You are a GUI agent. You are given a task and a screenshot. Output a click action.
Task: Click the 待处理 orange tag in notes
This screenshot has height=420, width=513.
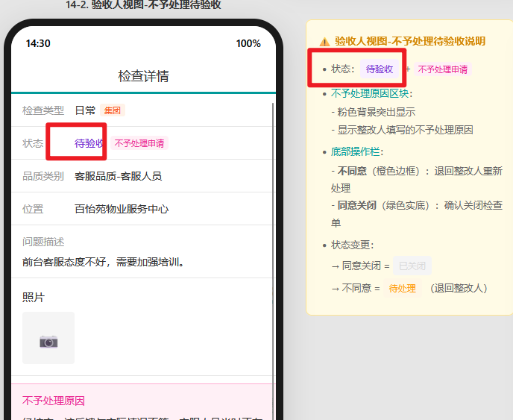pyautogui.click(x=403, y=289)
